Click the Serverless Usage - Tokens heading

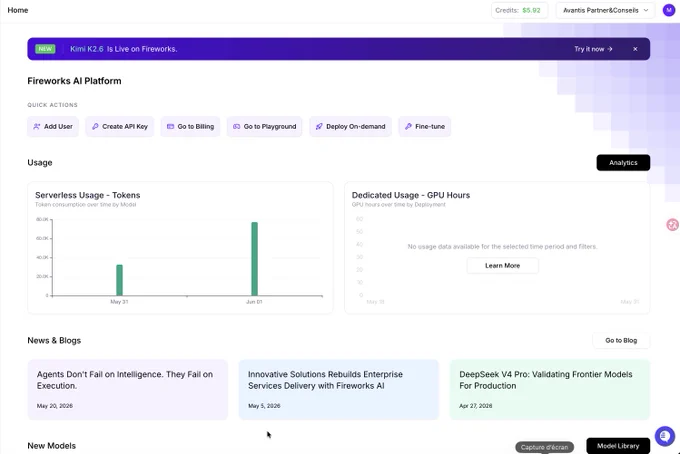88,195
